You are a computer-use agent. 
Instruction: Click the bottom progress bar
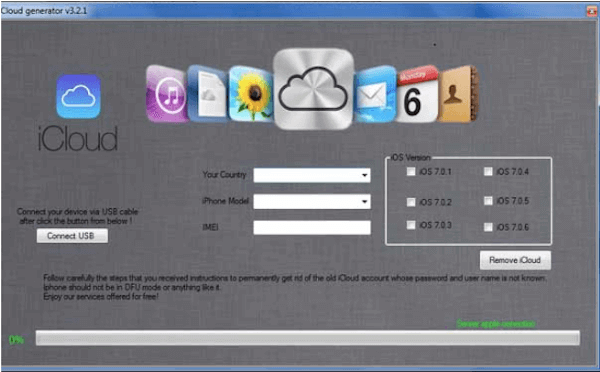308,338
